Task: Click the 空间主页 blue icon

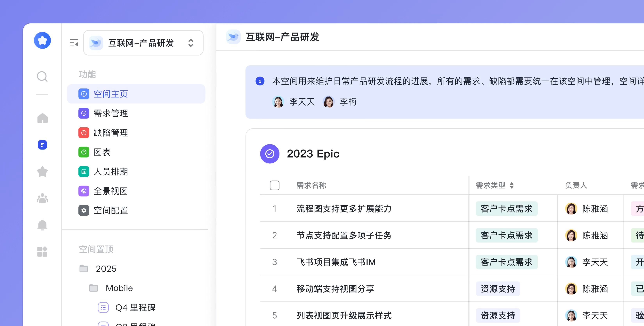Action: (84, 94)
